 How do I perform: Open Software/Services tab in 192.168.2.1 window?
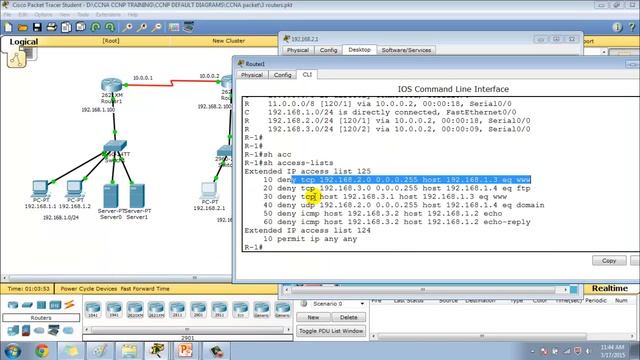(x=406, y=50)
